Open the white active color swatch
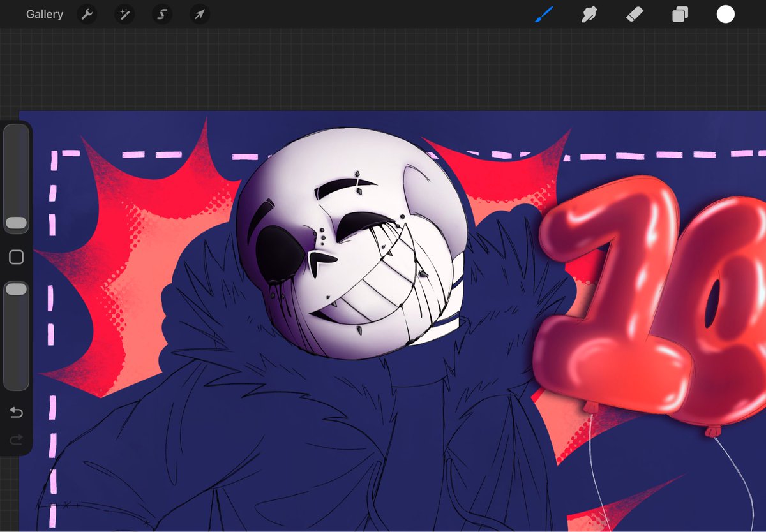The width and height of the screenshot is (766, 532). (726, 14)
